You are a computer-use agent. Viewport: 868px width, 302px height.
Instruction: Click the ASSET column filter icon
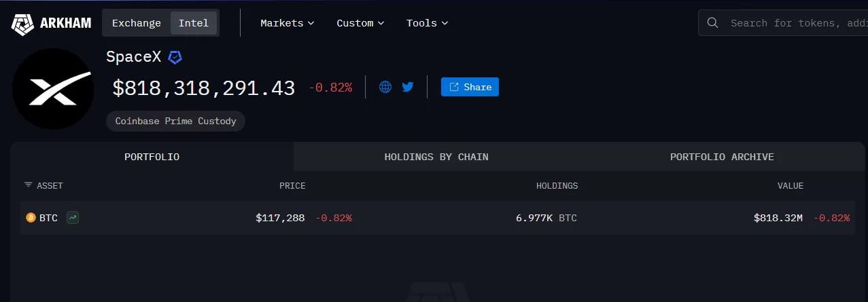click(28, 185)
